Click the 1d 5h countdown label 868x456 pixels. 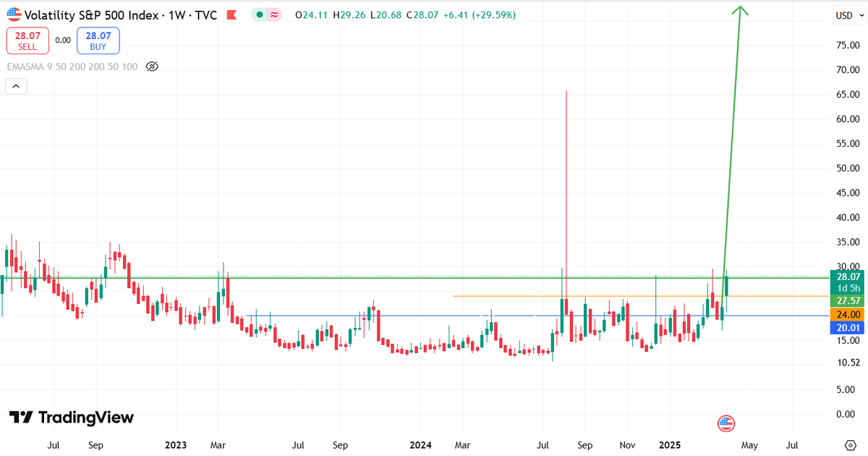pyautogui.click(x=848, y=287)
